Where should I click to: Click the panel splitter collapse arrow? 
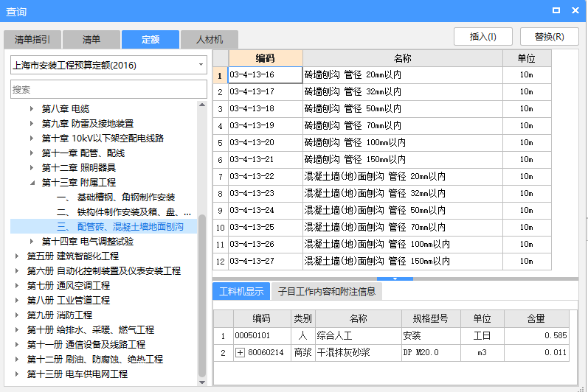pyautogui.click(x=395, y=279)
